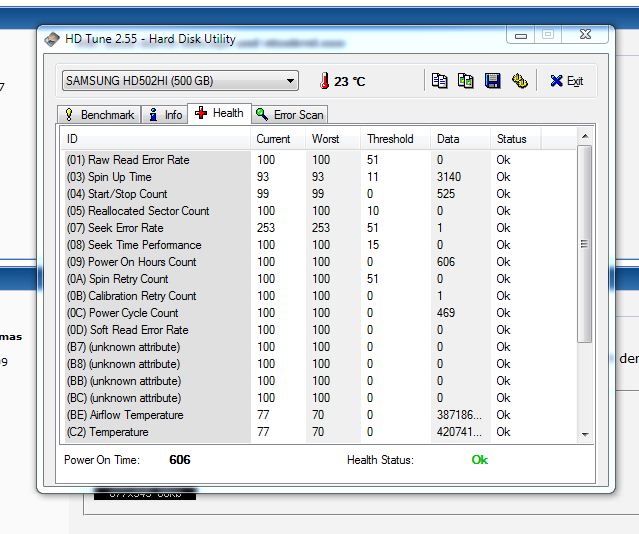
Task: Minimize the HD Tune window
Action: tap(521, 35)
